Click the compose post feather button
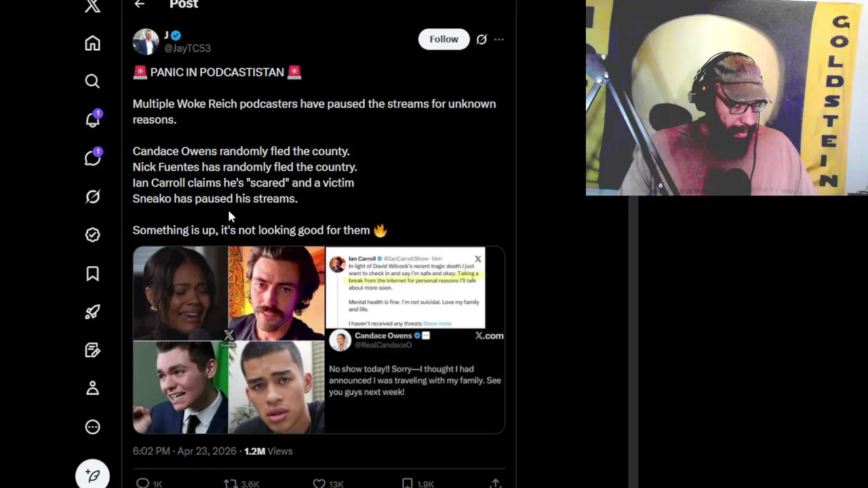868x488 pixels. [93, 476]
